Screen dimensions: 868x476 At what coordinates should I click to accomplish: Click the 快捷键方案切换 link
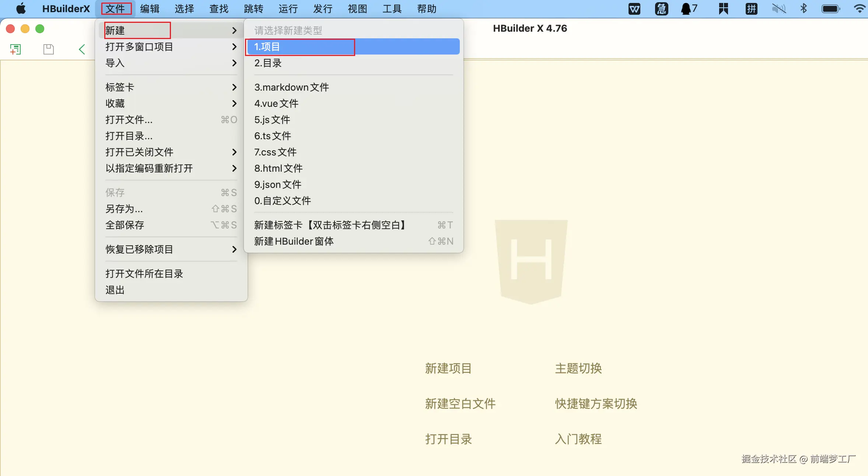pyautogui.click(x=596, y=403)
